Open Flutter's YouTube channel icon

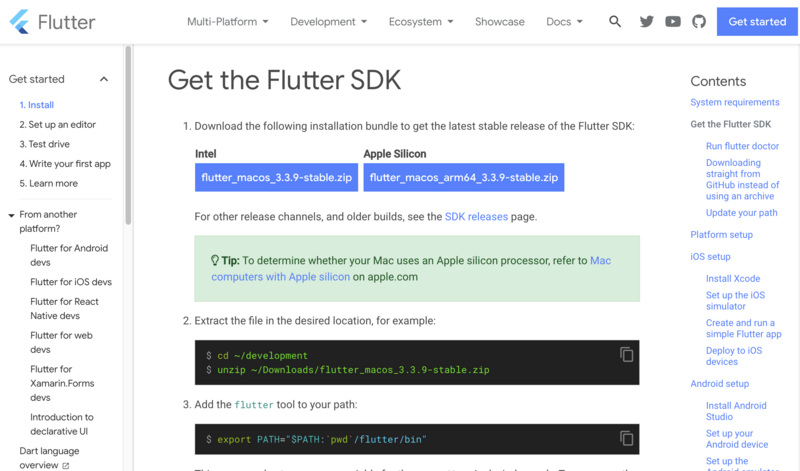[672, 21]
